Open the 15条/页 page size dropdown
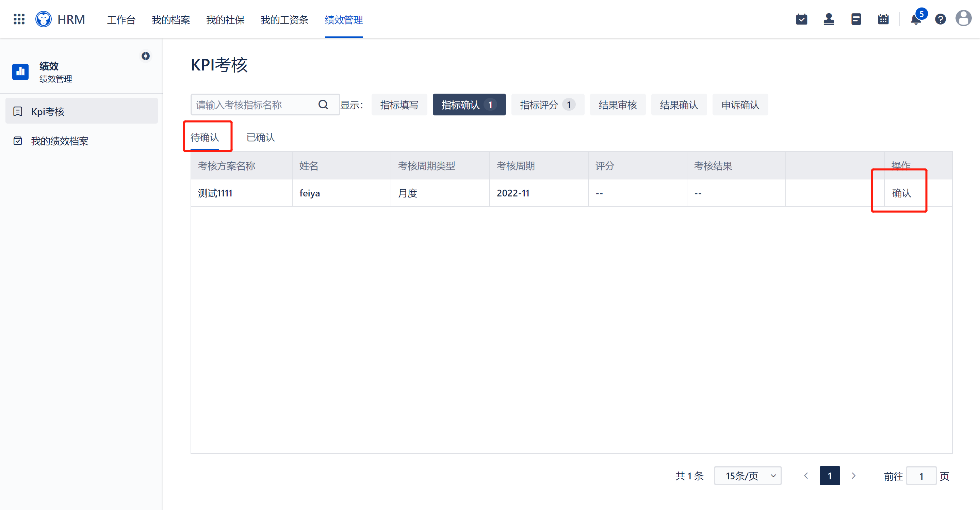Image resolution: width=980 pixels, height=510 pixels. click(748, 475)
